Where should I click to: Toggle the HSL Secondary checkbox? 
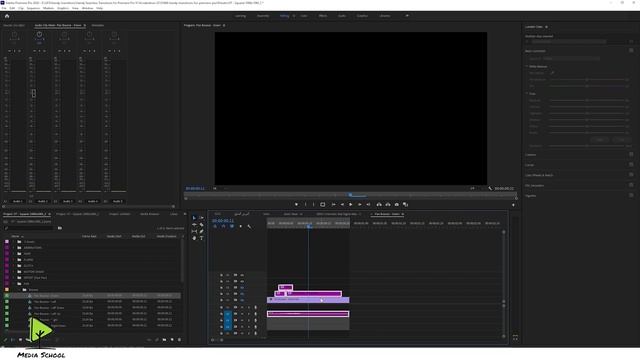(x=631, y=185)
